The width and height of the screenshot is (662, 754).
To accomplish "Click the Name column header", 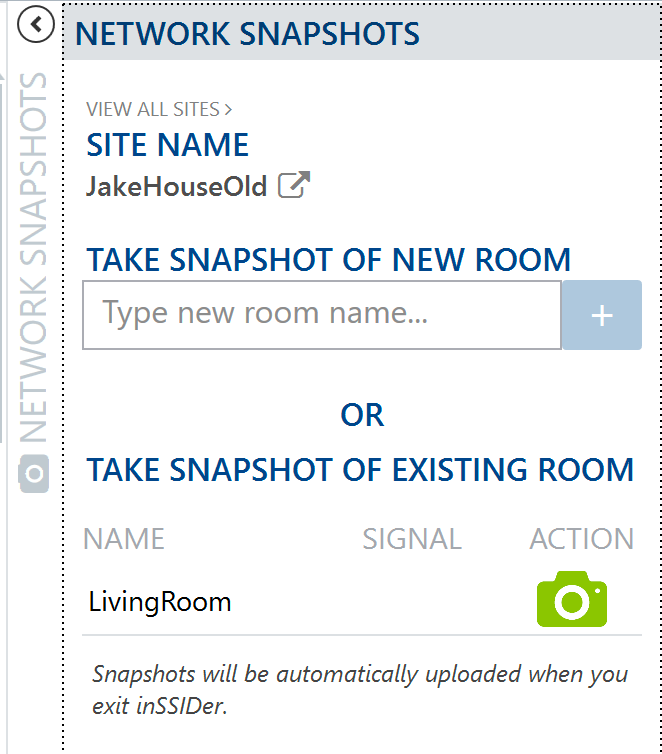I will [x=124, y=539].
